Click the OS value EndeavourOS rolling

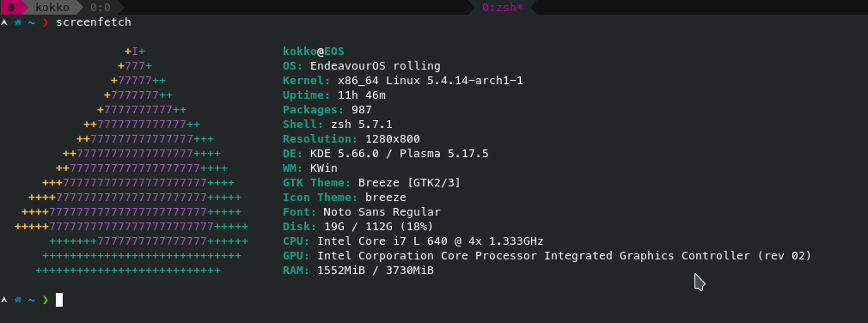(376, 66)
